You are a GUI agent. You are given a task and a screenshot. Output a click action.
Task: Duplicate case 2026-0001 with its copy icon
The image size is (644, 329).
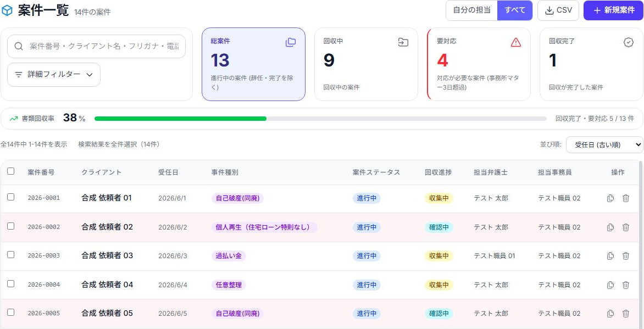610,198
